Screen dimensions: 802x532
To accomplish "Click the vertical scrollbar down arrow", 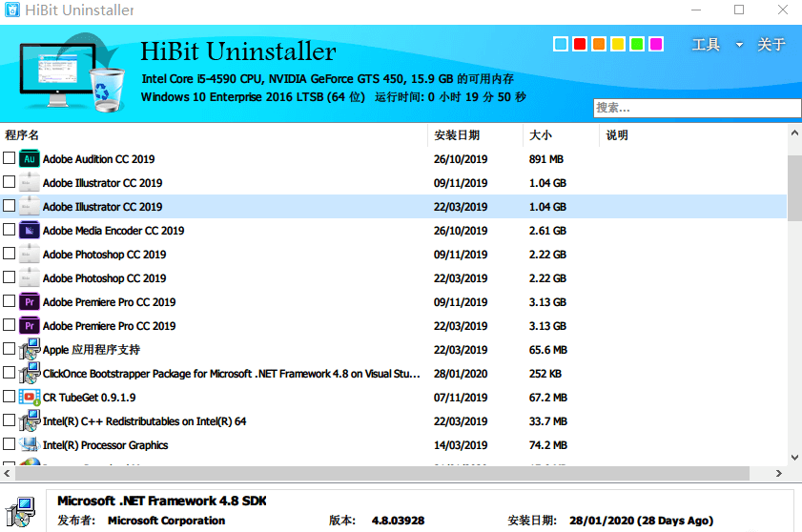I will (794, 458).
